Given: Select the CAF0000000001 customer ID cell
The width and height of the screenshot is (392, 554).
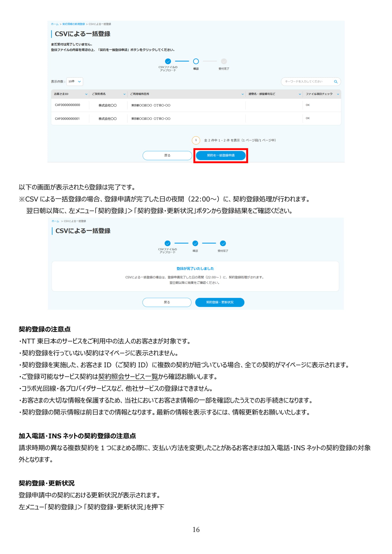Looking at the screenshot, I should coord(67,119).
